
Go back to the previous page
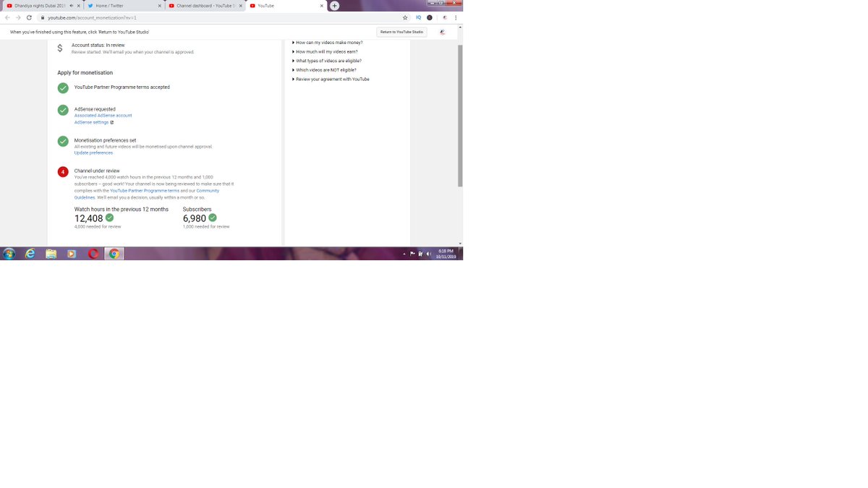coord(7,17)
